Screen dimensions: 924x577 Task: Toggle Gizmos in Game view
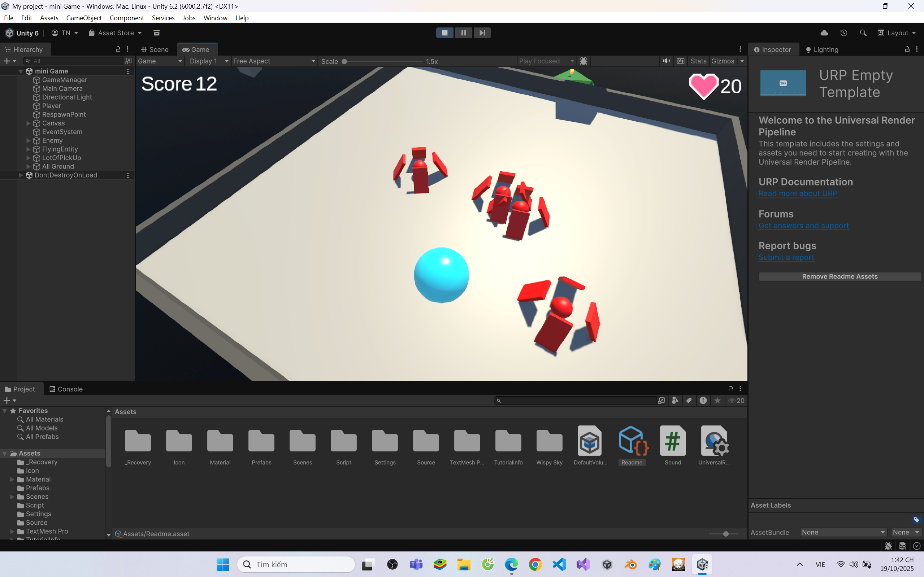click(723, 61)
